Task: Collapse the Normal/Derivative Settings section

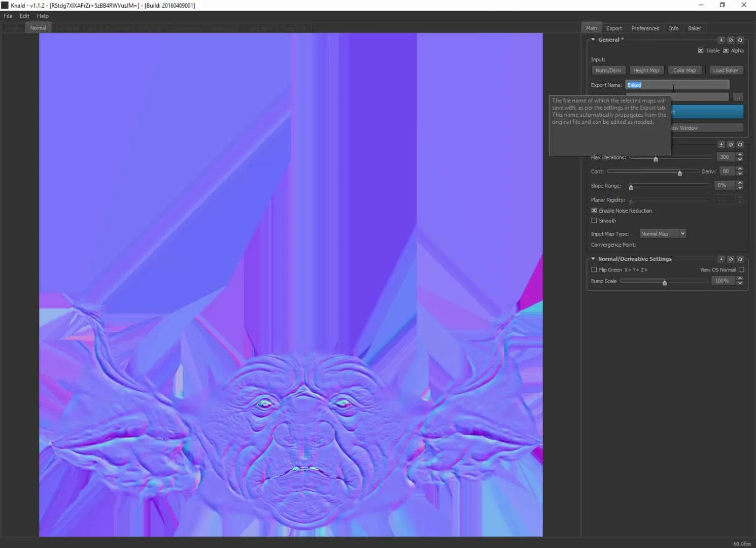Action: click(593, 259)
